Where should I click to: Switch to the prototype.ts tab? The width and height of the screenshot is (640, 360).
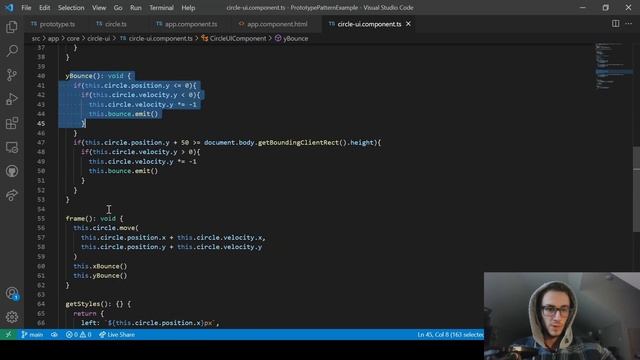pyautogui.click(x=53, y=24)
